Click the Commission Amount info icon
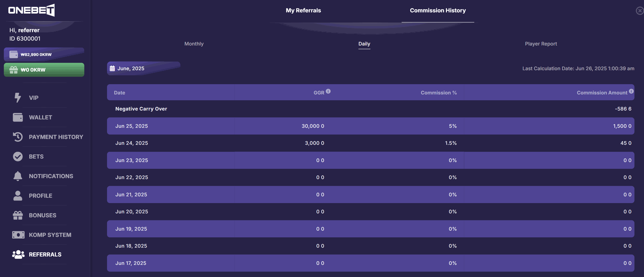The height and width of the screenshot is (277, 644). 631,91
